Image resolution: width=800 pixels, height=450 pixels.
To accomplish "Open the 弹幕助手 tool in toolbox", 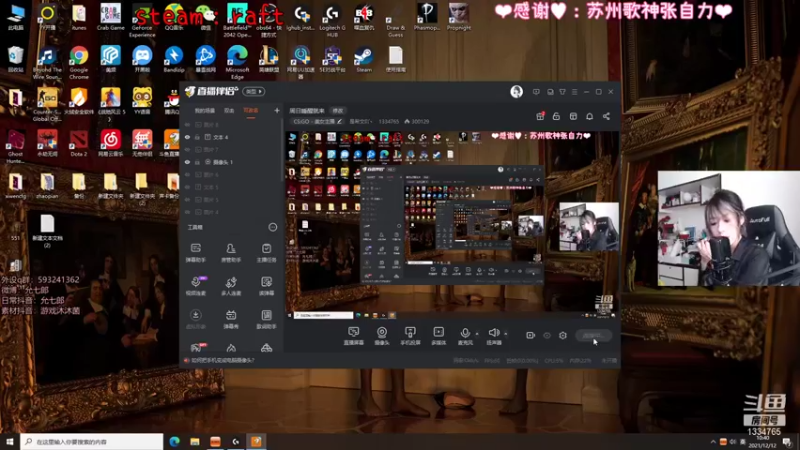I will 195,253.
